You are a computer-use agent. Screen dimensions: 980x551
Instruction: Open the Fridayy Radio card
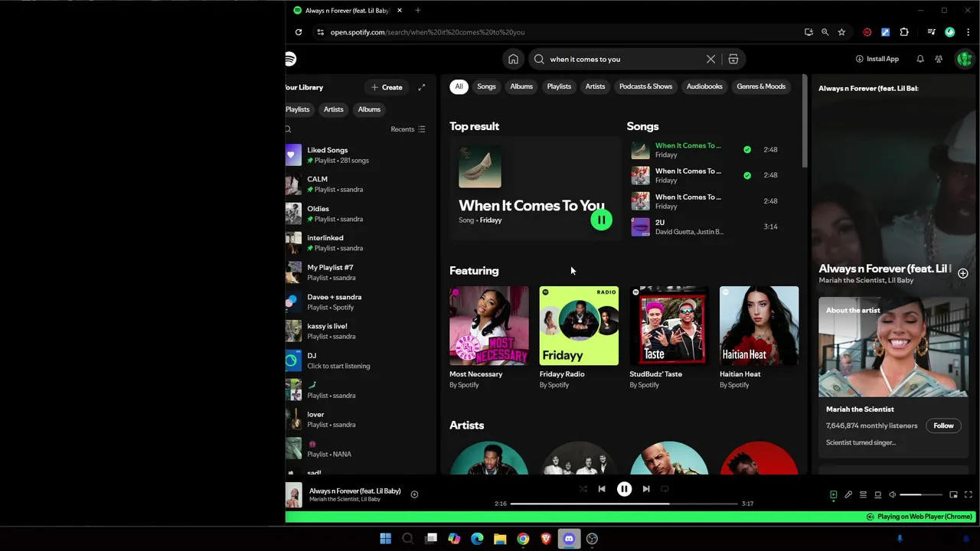579,338
